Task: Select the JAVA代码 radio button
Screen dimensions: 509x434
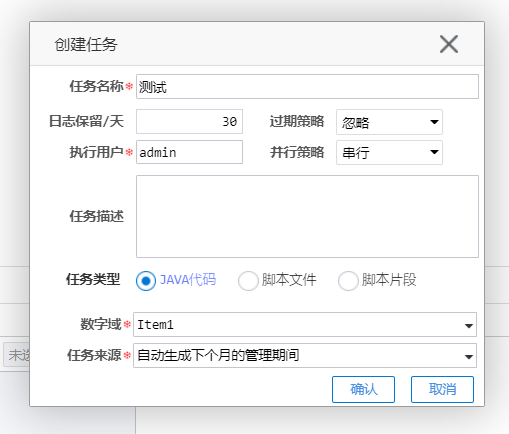Action: pyautogui.click(x=146, y=281)
